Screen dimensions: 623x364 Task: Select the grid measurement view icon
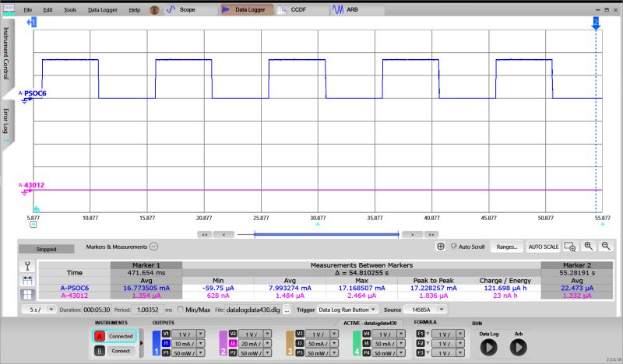click(x=27, y=295)
